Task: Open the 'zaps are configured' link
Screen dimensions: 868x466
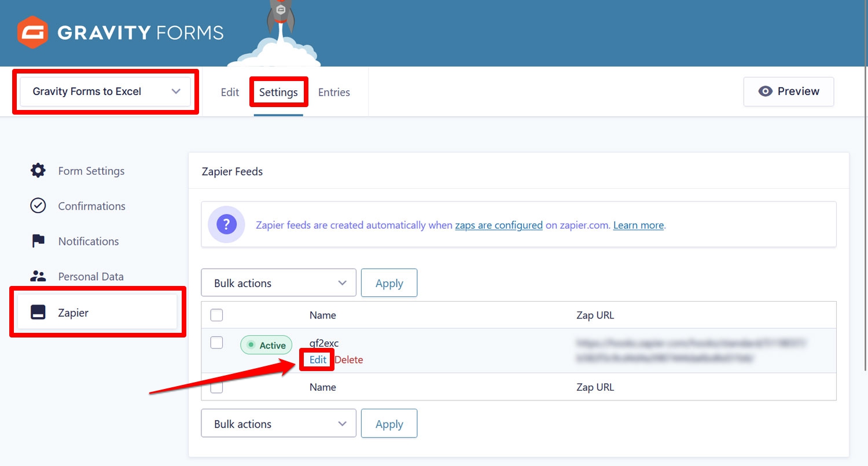Action: (x=499, y=225)
